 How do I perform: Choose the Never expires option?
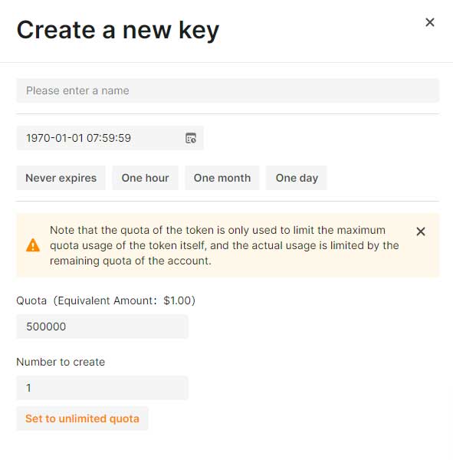[x=61, y=178]
